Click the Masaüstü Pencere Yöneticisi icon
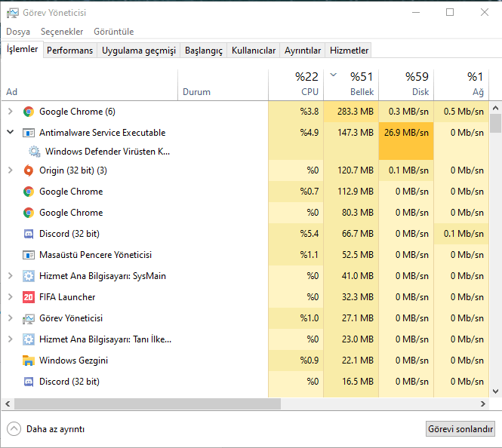 click(29, 255)
